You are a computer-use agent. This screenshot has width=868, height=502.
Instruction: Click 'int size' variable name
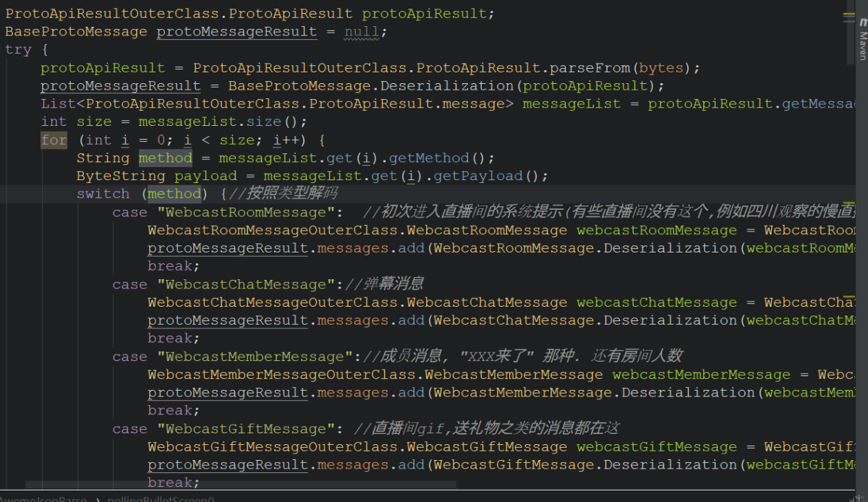[x=94, y=122]
